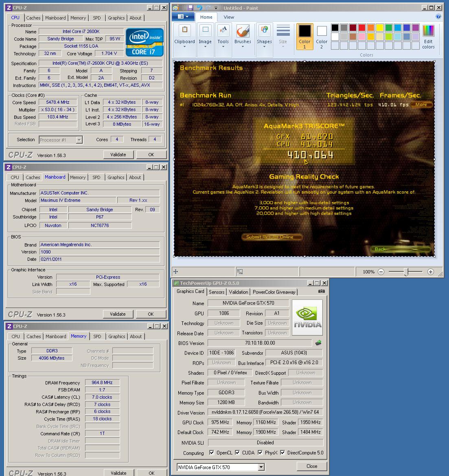Open the Processor #1 selection dropdown in CPU-Z
Viewport: 449px width, 476px height.
[79, 140]
